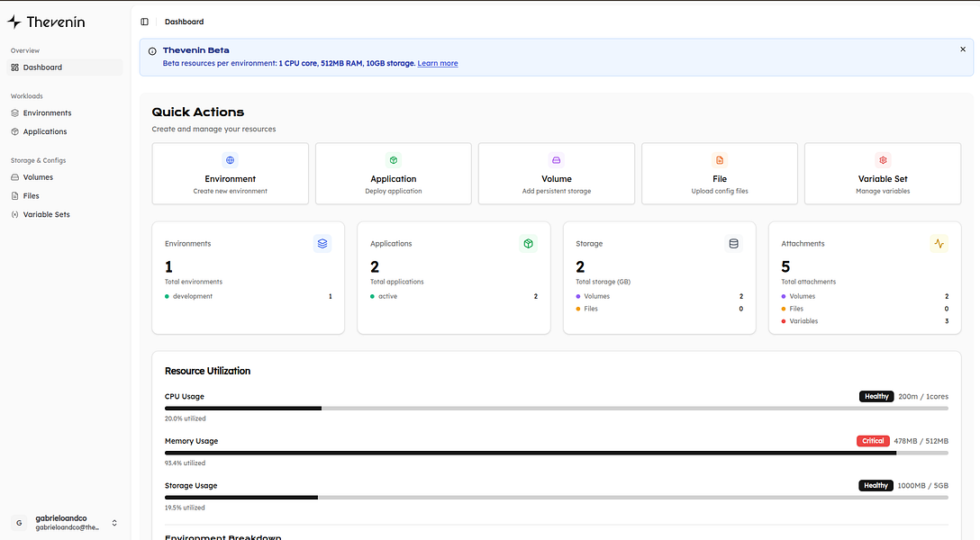Screen dimensions: 980x540
Task: Click the CPU Usage progress bar
Action: 557,409
